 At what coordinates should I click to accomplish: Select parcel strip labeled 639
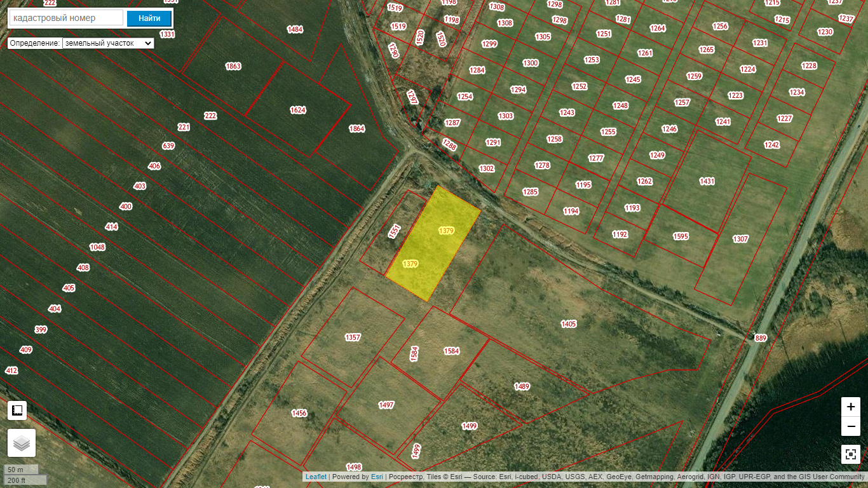pos(168,146)
